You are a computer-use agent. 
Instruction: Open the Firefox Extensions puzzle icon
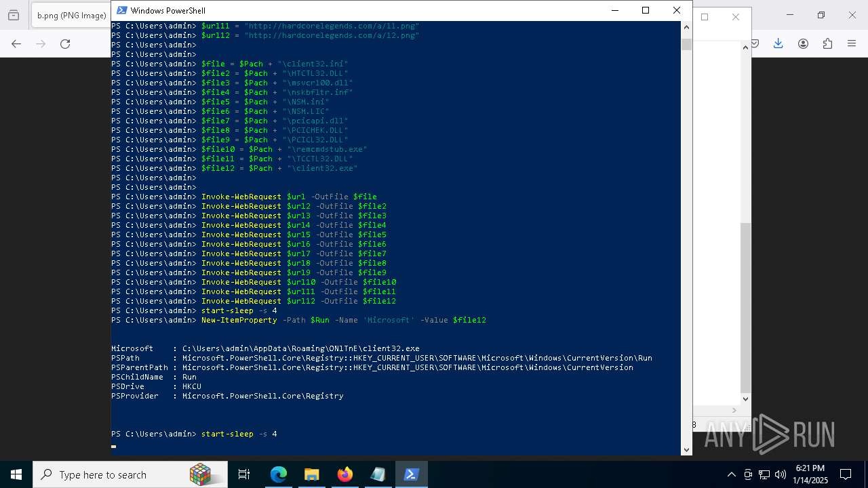[x=827, y=43]
